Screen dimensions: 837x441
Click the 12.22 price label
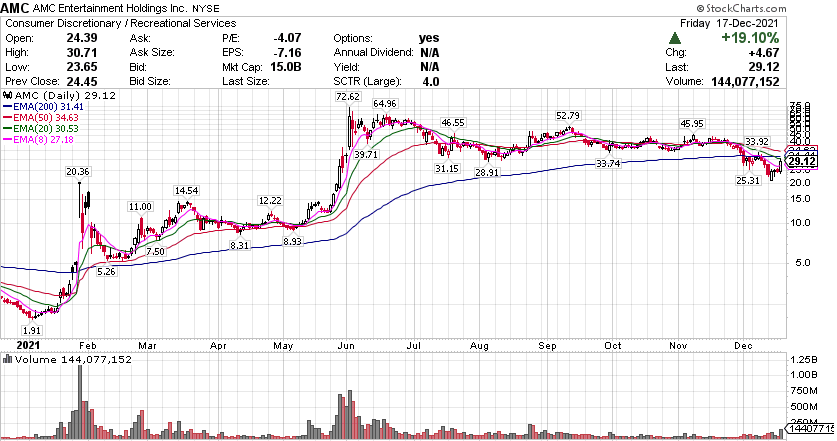tap(270, 201)
